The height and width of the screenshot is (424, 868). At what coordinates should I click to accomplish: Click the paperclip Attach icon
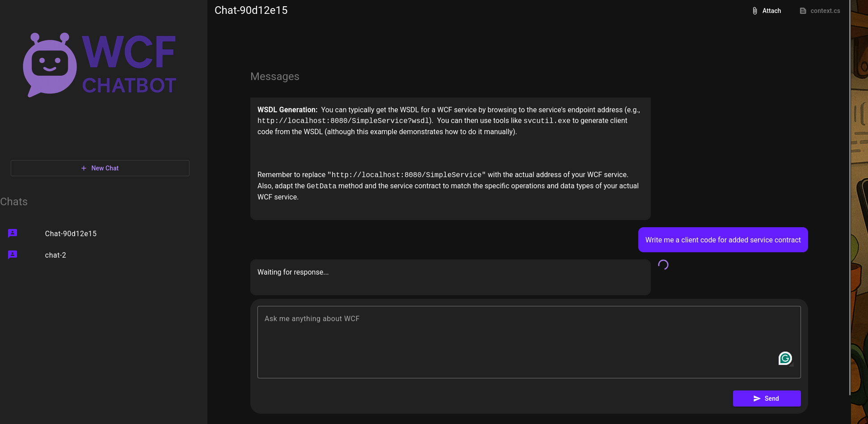point(755,11)
